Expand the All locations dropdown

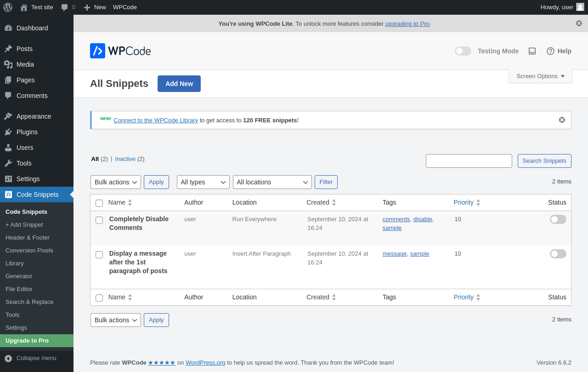272,182
